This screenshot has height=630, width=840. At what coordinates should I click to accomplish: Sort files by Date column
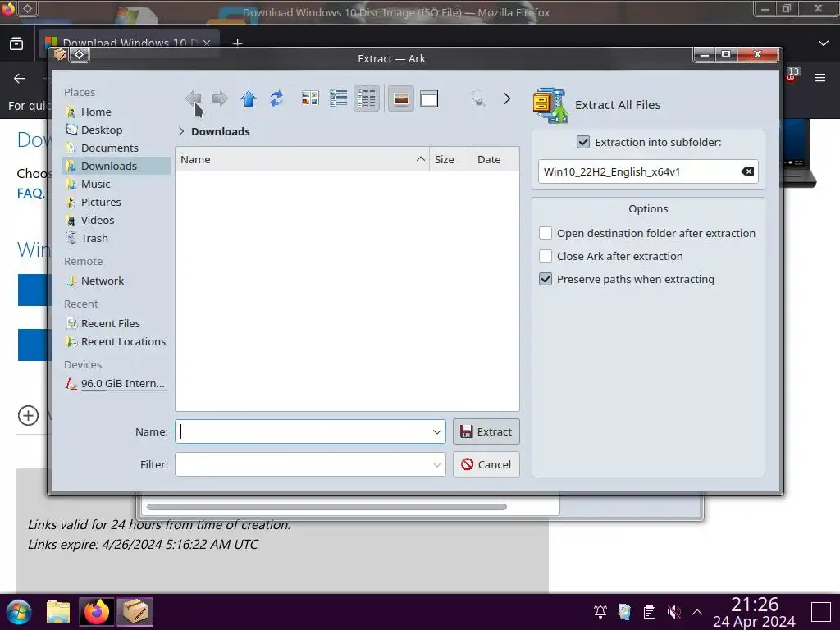pos(495,160)
